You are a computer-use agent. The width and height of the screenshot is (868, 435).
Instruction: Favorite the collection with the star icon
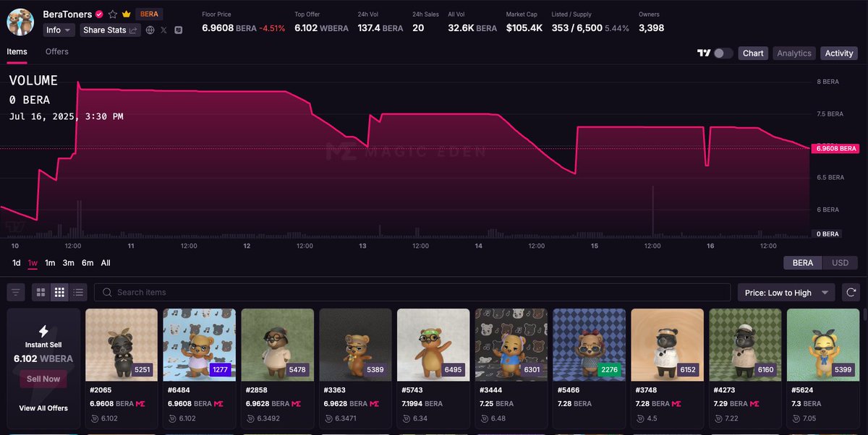(x=113, y=14)
